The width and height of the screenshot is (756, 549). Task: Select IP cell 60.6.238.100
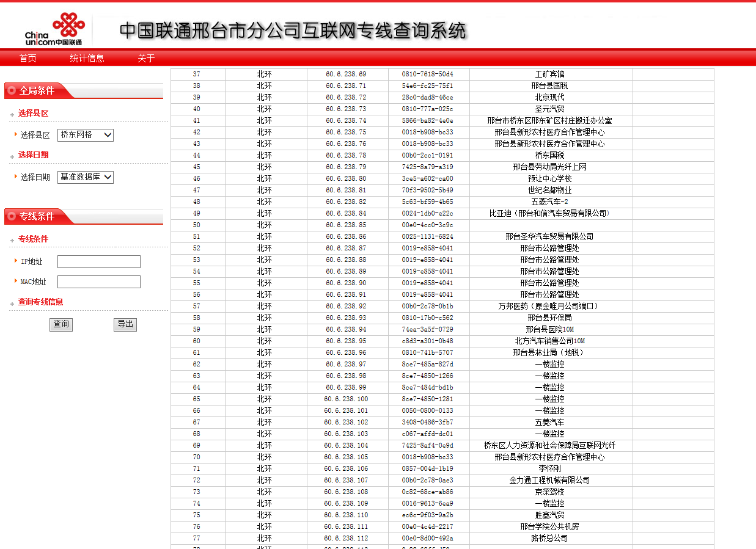pyautogui.click(x=347, y=399)
